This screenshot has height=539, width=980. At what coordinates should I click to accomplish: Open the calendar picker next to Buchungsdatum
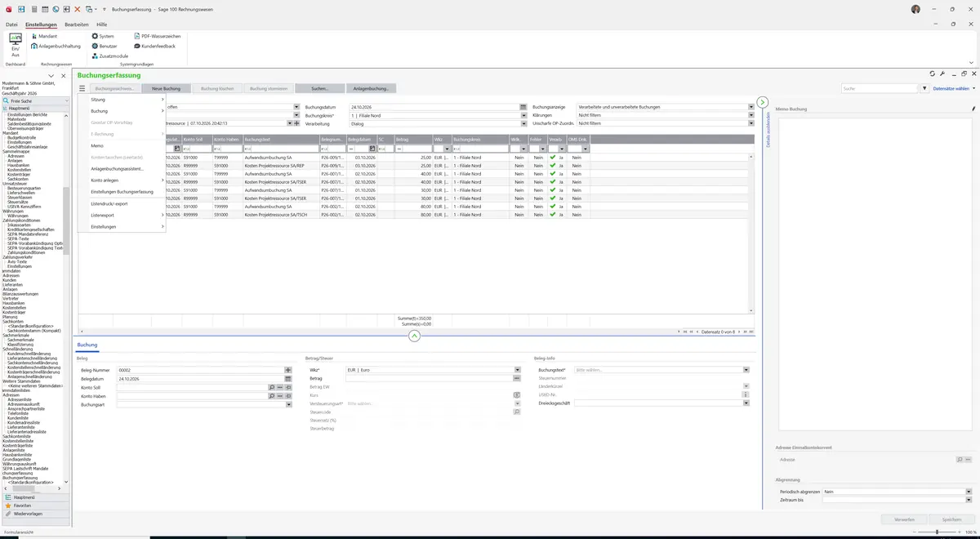click(x=523, y=107)
